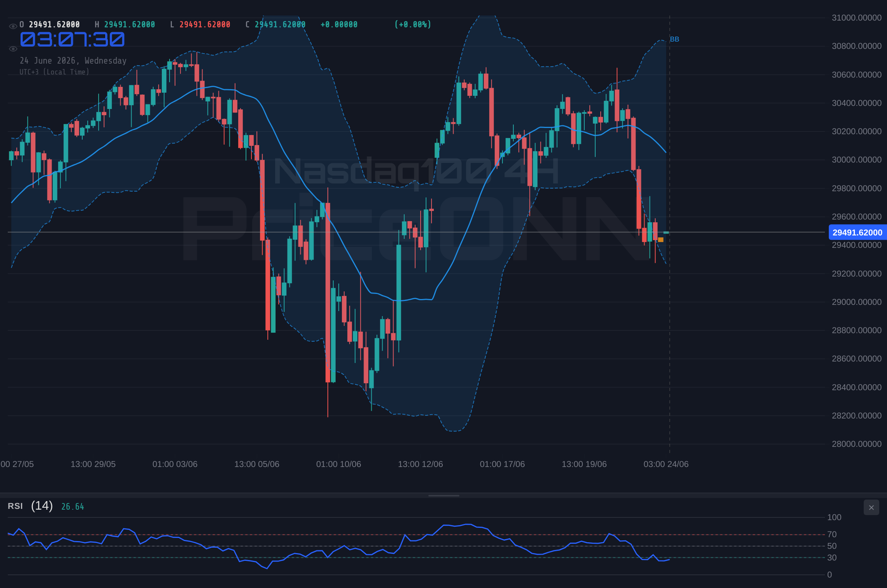Click the 03:00 24/06 time axis label

coord(666,464)
